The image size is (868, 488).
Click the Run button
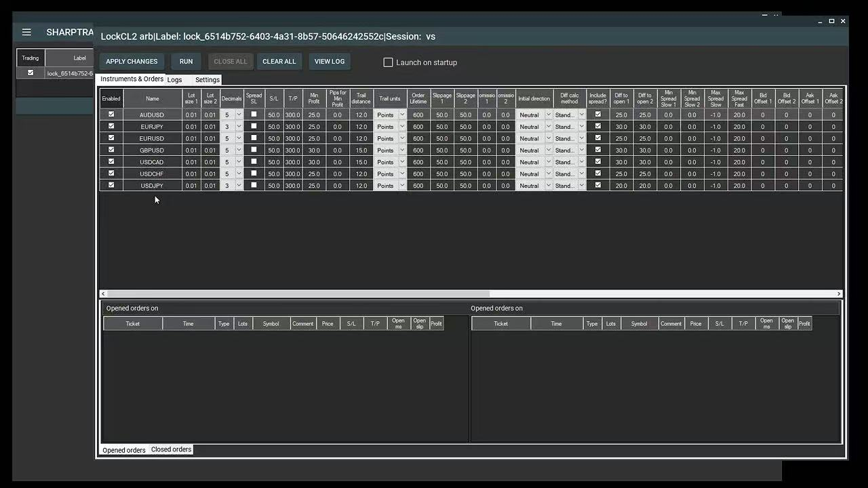tap(186, 62)
